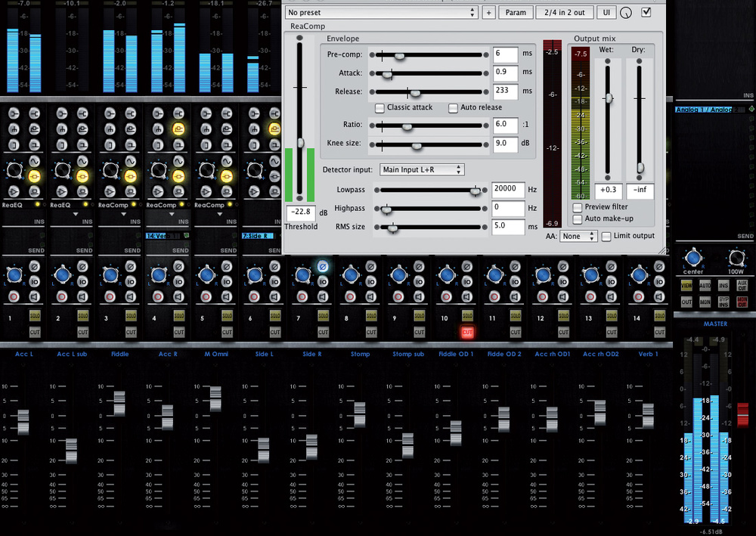The image size is (756, 536).
Task: Click the Param button in ReaComp
Action: coord(516,13)
